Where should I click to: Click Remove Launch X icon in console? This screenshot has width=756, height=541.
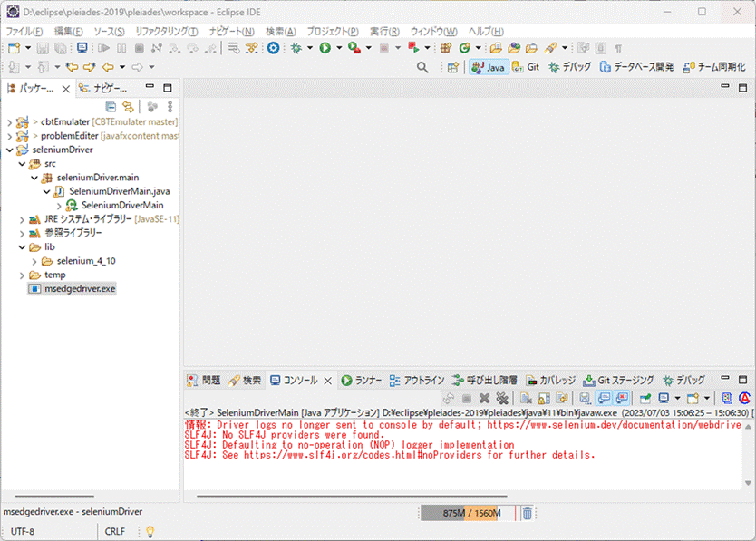485,399
